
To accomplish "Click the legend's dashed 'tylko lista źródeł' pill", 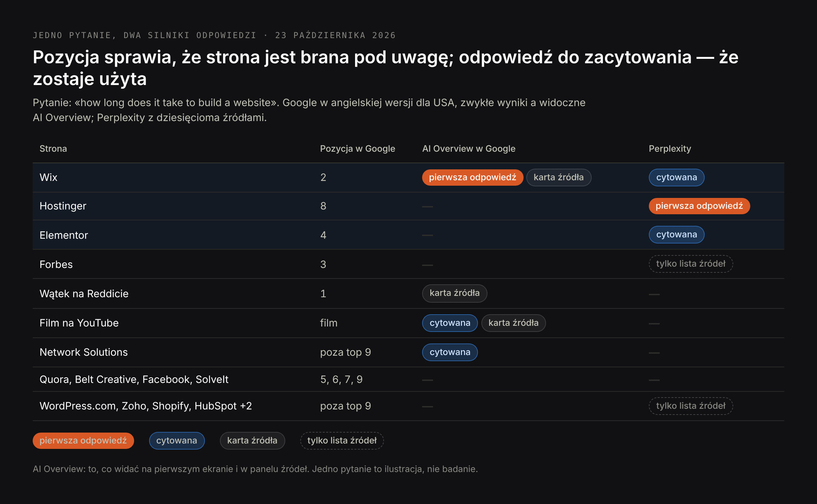I will click(342, 440).
